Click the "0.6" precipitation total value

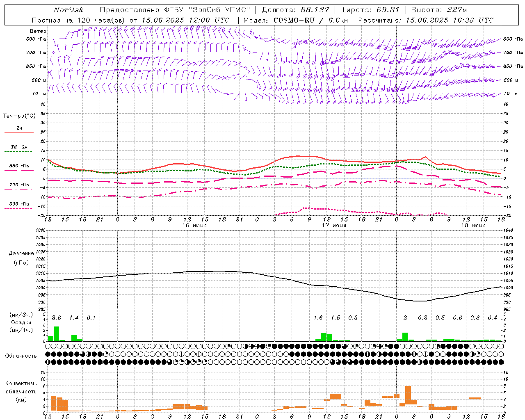point(457,318)
